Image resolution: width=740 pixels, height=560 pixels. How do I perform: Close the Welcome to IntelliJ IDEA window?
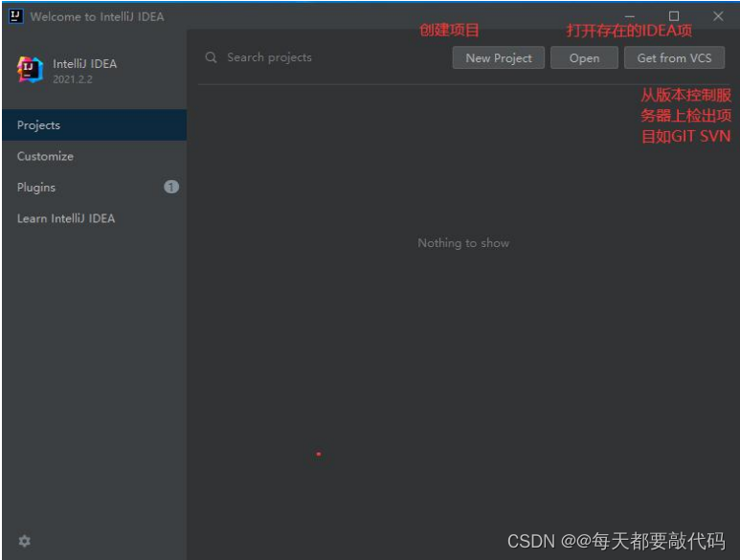tap(718, 16)
